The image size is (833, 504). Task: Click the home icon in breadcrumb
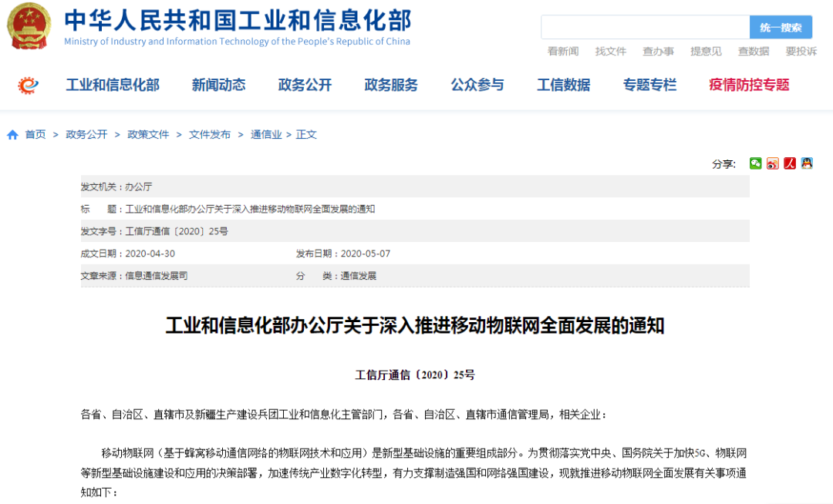[x=13, y=135]
